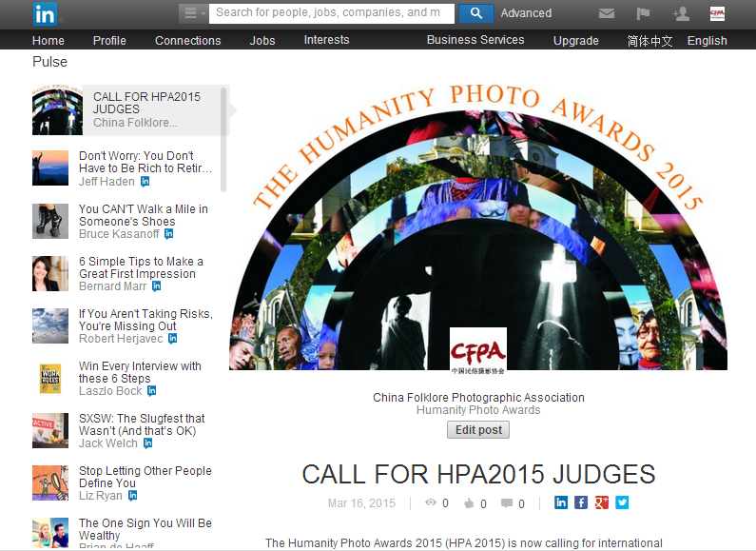
Task: Click the Bernard Marr article portrait thumbnail
Action: tap(50, 273)
